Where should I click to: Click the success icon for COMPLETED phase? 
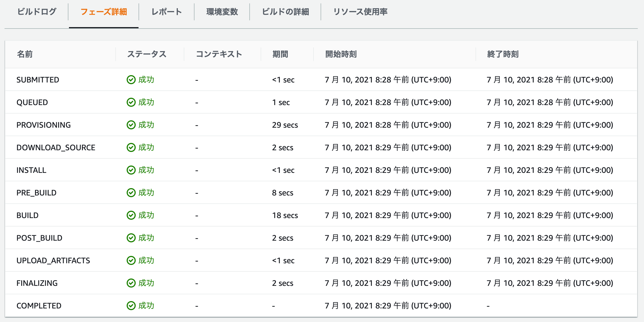coord(131,305)
